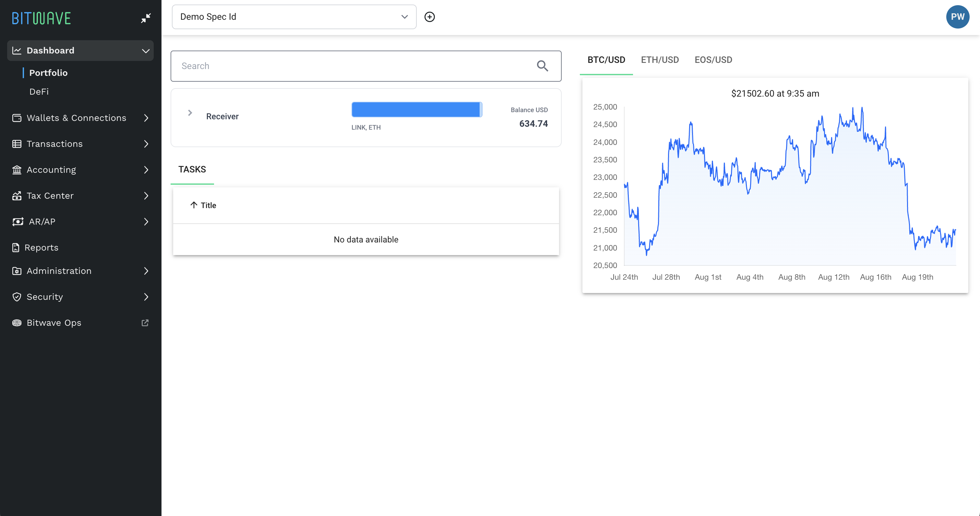Open Bitwave Ops external link icon
The image size is (980, 516).
pyautogui.click(x=145, y=322)
